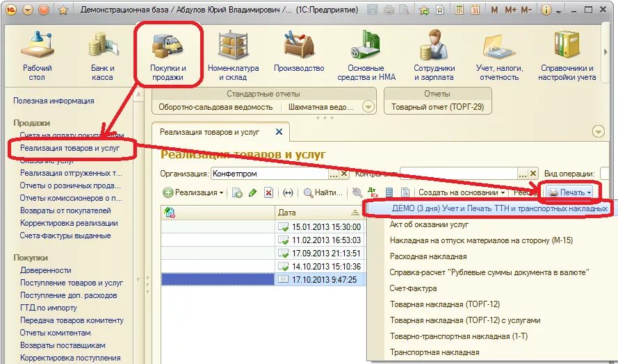Image resolution: width=618 pixels, height=364 pixels.
Task: Choose Накладная на отпуск материалов (М-15)
Action: pos(481,240)
